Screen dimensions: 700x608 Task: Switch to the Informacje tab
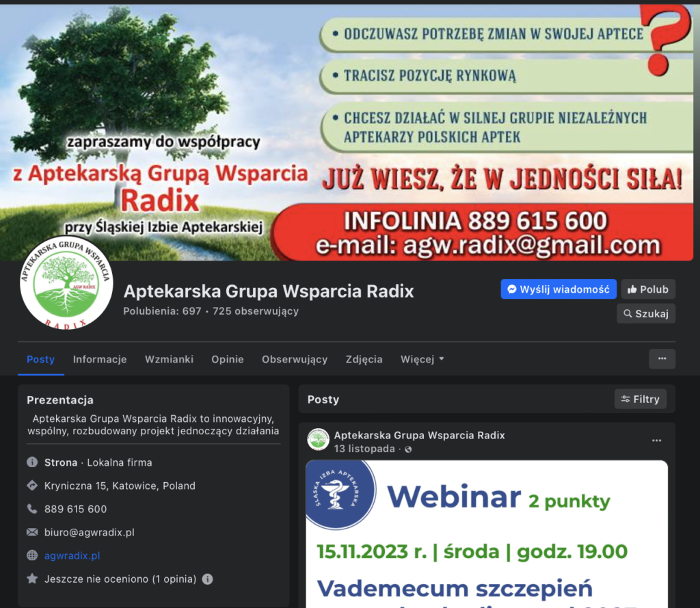pyautogui.click(x=100, y=359)
